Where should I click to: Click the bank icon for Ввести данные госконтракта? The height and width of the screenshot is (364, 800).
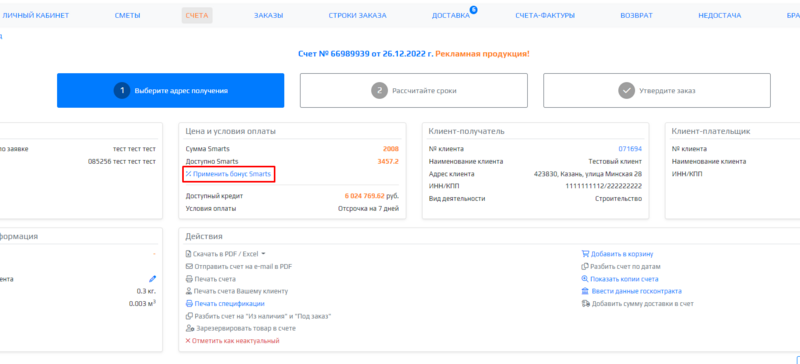pos(586,292)
